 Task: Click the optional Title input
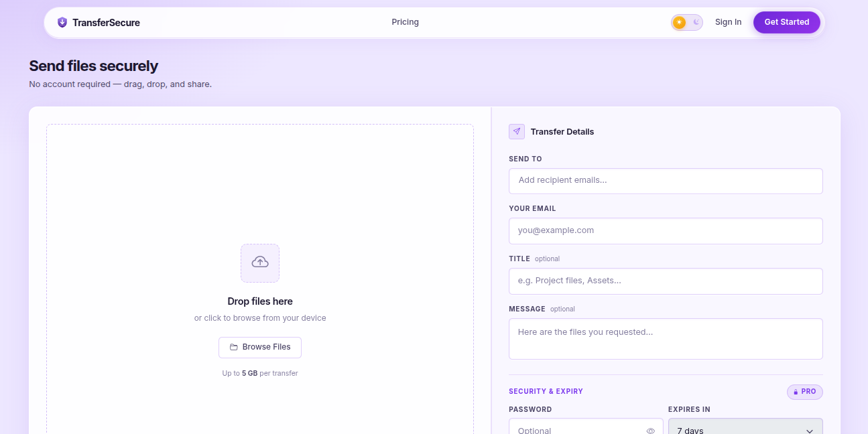pyautogui.click(x=666, y=281)
